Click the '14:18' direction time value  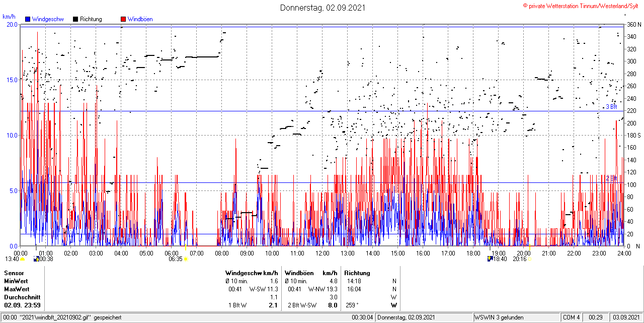354,281
